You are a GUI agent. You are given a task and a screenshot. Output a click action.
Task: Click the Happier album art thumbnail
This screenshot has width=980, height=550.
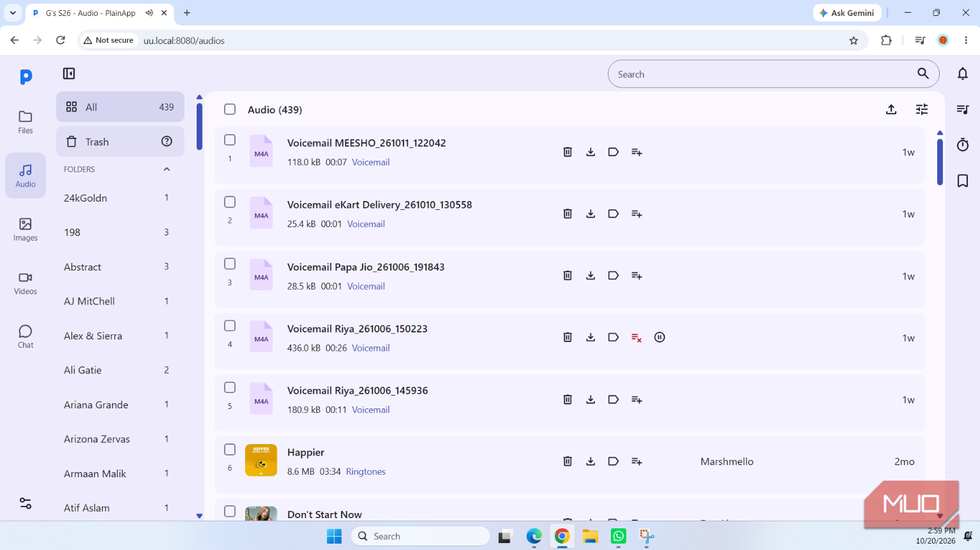click(x=261, y=460)
